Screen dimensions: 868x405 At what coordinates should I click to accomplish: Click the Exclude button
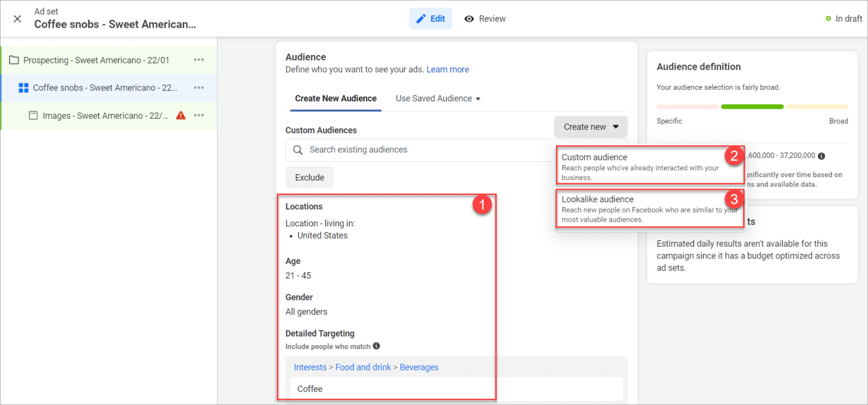[x=309, y=177]
